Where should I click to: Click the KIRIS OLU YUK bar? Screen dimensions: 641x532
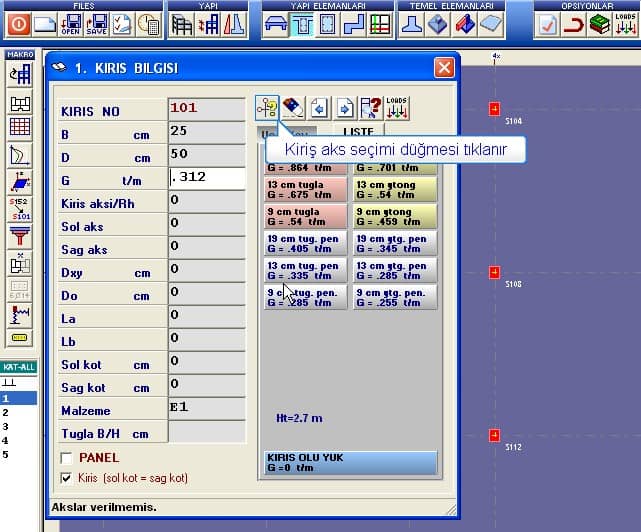click(350, 462)
